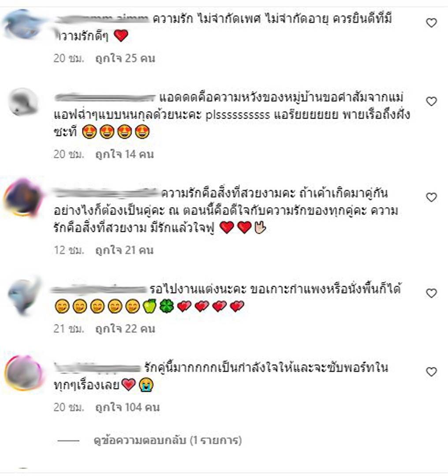Click the '21 ชม.' timestamp
The image size is (448, 476).
coord(69,328)
